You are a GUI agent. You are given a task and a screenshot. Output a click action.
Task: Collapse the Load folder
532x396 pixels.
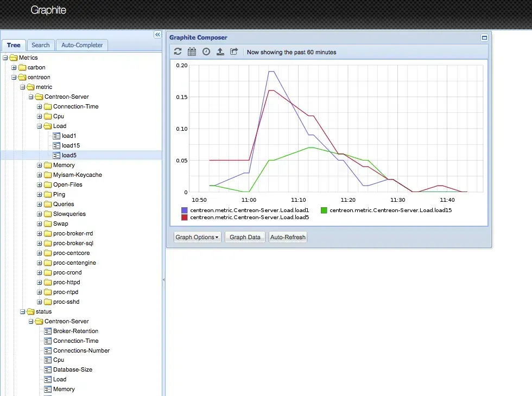coord(39,126)
